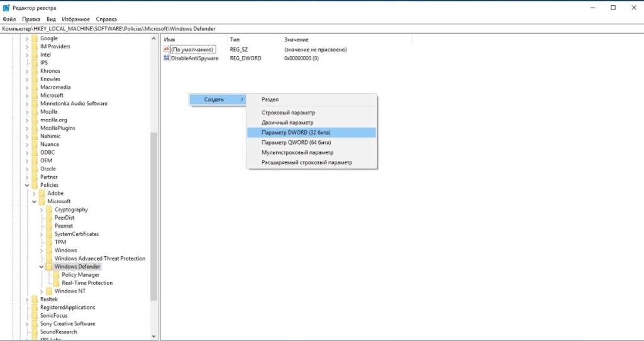
Task: Click the Имя column header
Action: point(194,40)
